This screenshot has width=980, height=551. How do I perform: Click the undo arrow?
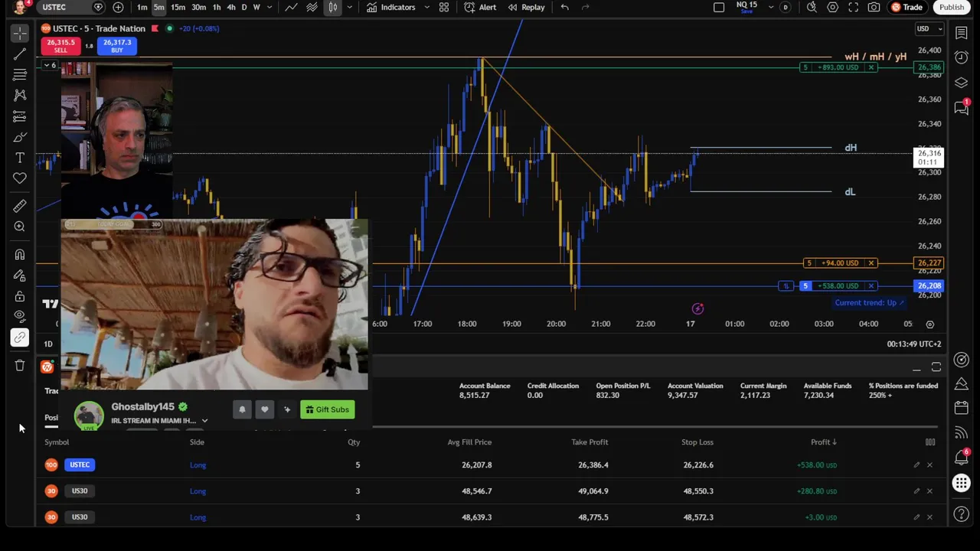pyautogui.click(x=564, y=7)
